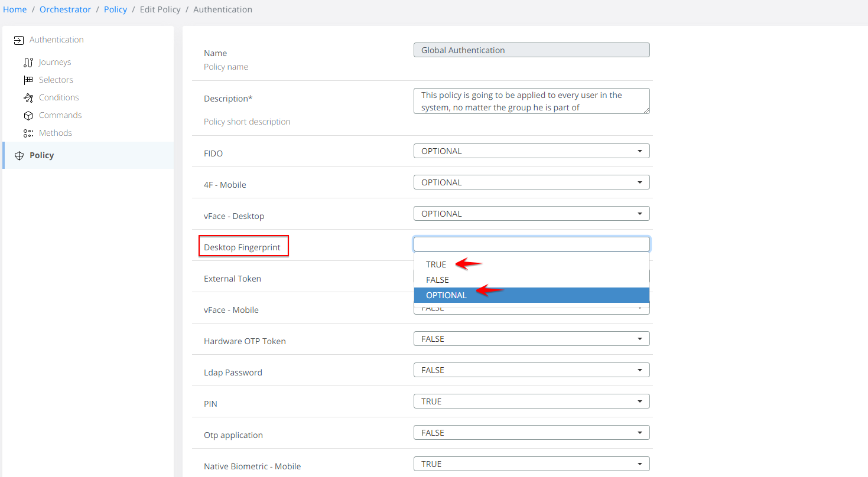Go to Home via the breadcrumb
The image size is (868, 477).
15,9
